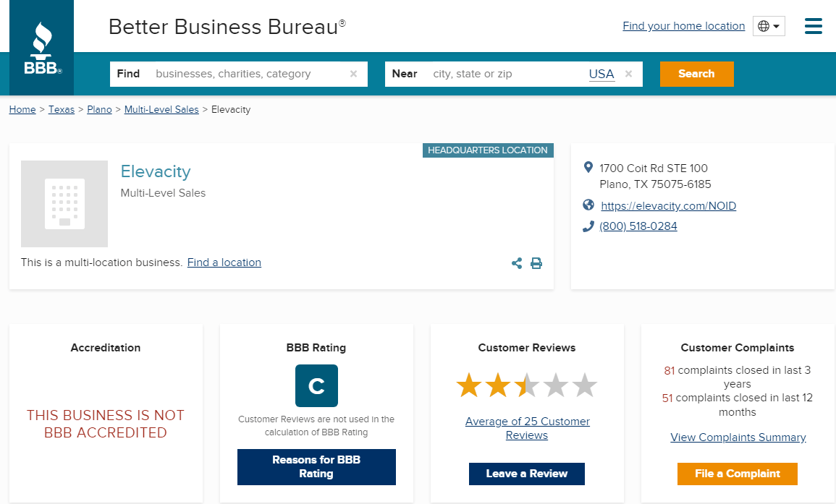The width and height of the screenshot is (836, 504).
Task: Click the star rating graphic
Action: coord(527,385)
